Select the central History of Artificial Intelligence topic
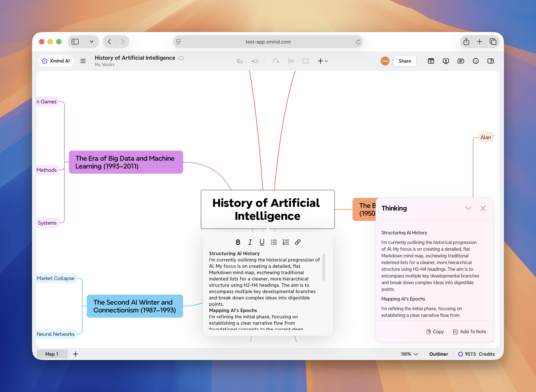536x392 pixels. coord(268,209)
